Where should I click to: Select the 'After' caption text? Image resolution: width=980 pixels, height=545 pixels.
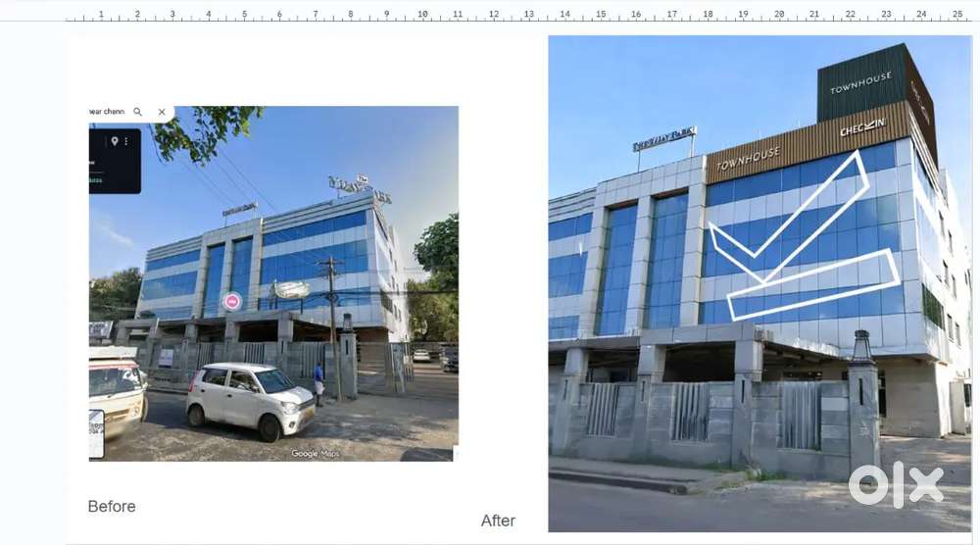498,520
